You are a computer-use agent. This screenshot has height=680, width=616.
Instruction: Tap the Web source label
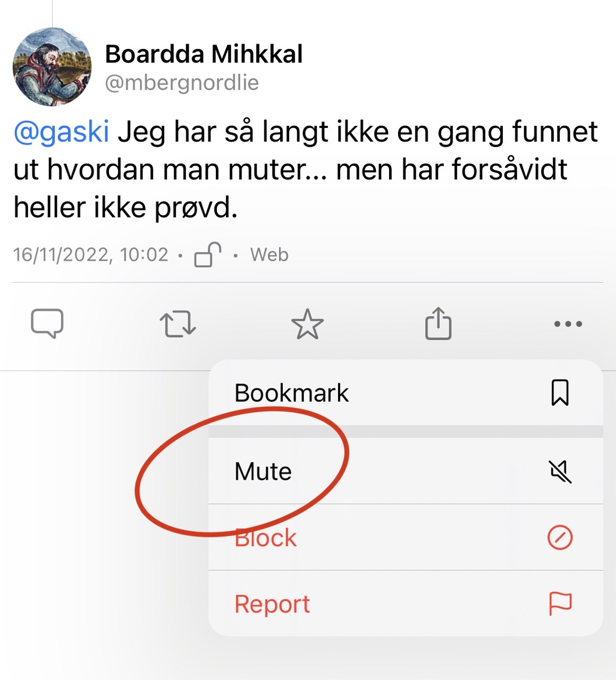[269, 255]
